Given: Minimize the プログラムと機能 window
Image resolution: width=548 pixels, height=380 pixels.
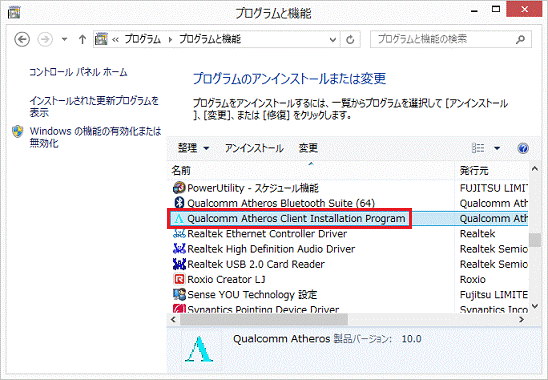Looking at the screenshot, I should (474, 10).
